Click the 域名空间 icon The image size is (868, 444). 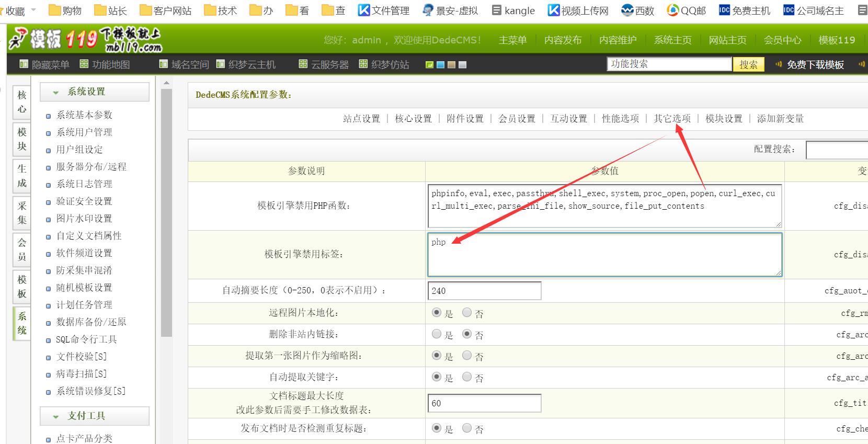(x=163, y=64)
